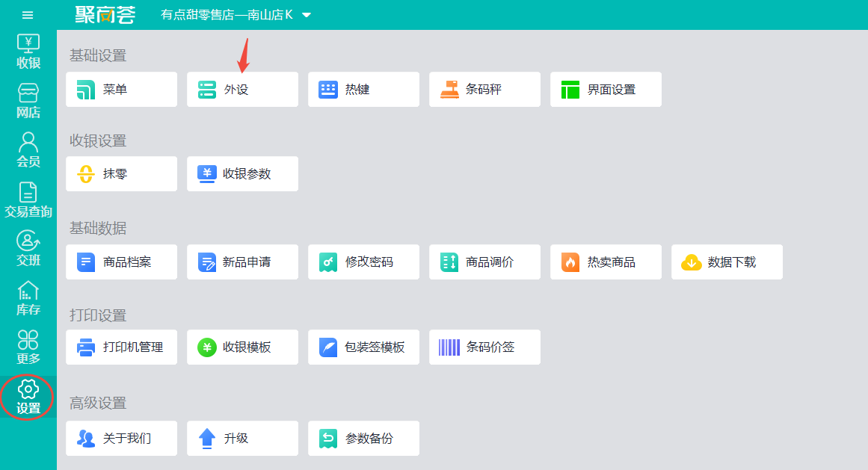Image resolution: width=868 pixels, height=470 pixels.
Task: Open the 菜单 menu settings tile
Action: 121,90
